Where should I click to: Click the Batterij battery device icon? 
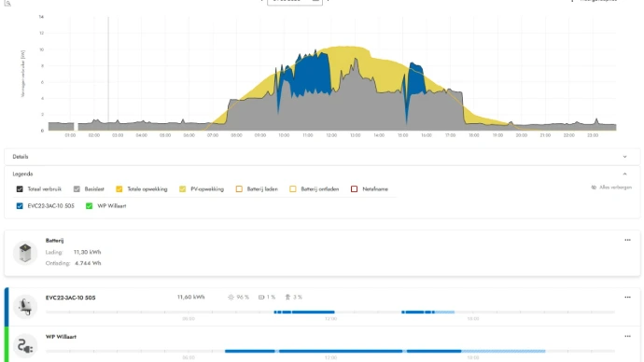tap(25, 253)
